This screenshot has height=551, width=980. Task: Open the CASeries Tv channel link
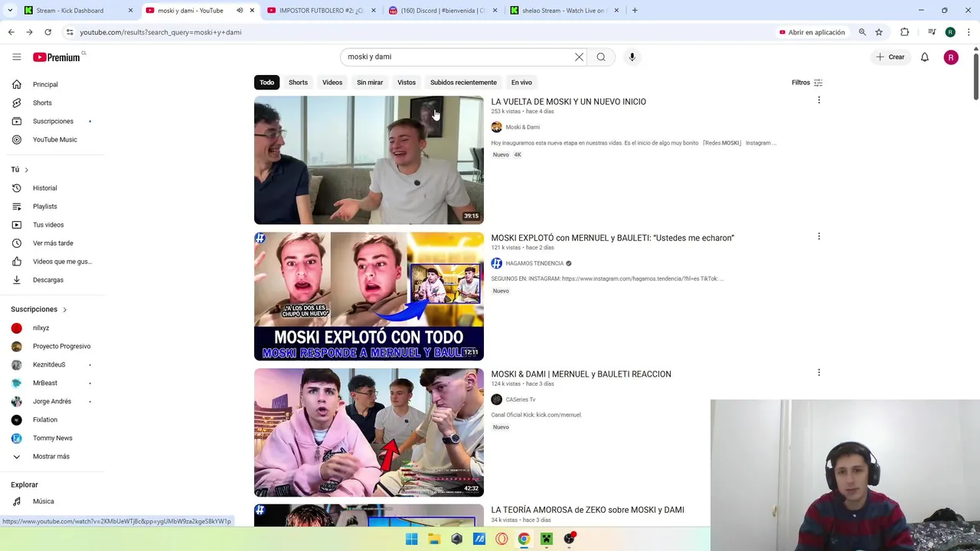pos(521,399)
